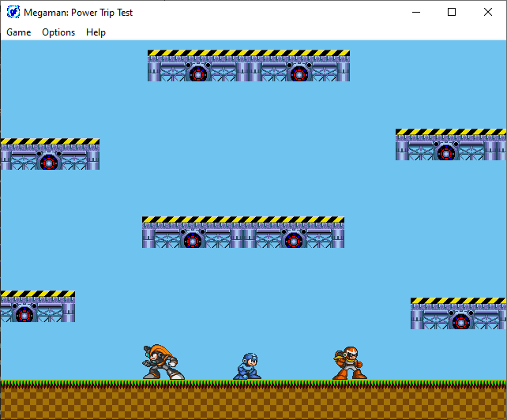Open the Help menu
This screenshot has height=420, width=507.
[x=96, y=32]
